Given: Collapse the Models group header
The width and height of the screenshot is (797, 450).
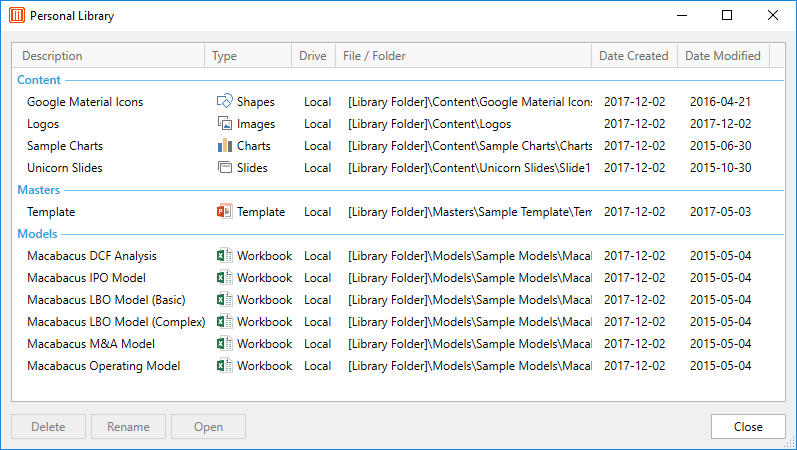Looking at the screenshot, I should [38, 234].
